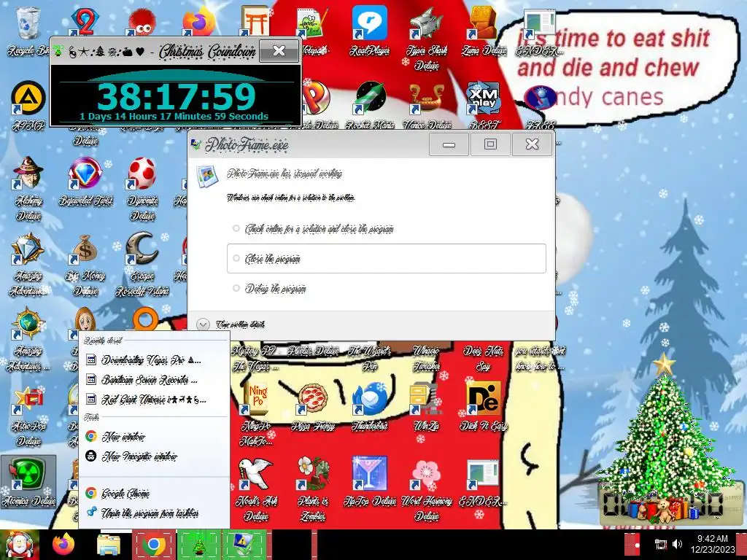747x560 pixels.
Task: Click the Santa Start button
Action: [x=19, y=545]
